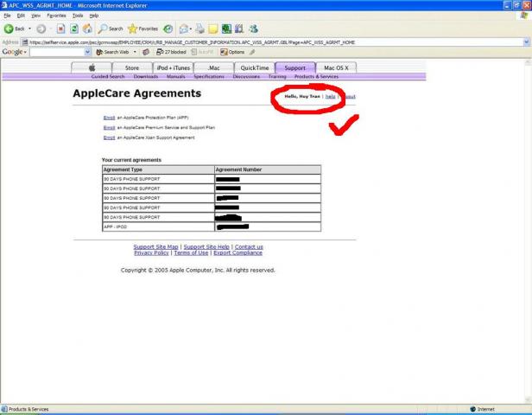This screenshot has height=415, width=532.
Task: Click the Google toolbar highlighter pen icon
Action: [252, 52]
